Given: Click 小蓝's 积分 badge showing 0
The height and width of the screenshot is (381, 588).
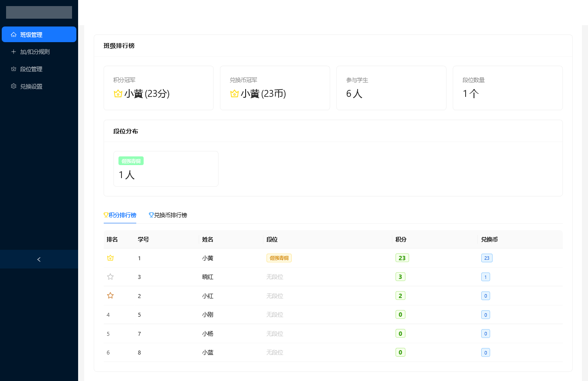Looking at the screenshot, I should pyautogui.click(x=400, y=352).
